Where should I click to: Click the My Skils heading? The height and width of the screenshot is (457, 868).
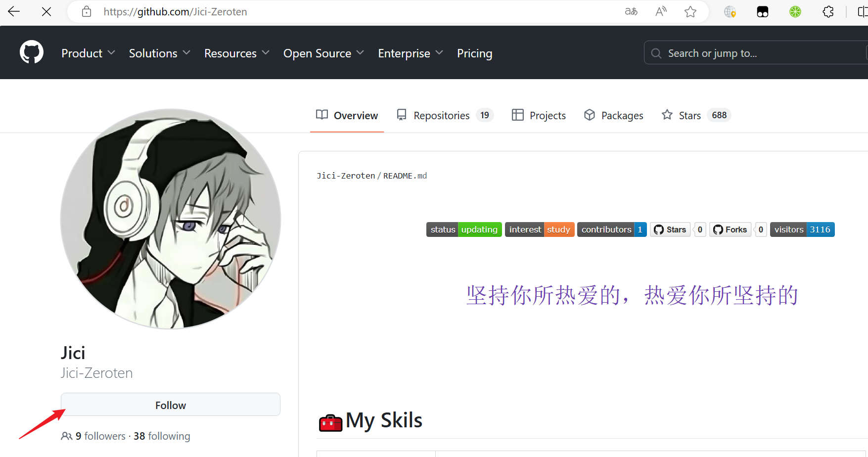384,420
